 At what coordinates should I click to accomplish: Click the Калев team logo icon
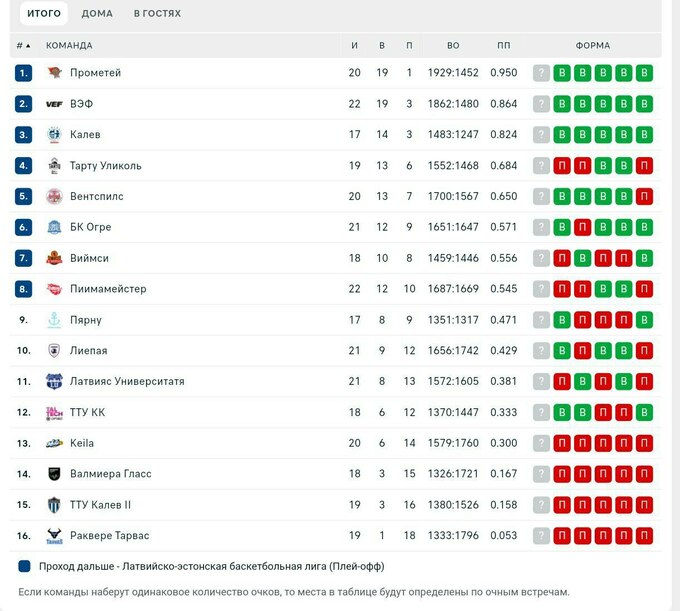pos(54,135)
